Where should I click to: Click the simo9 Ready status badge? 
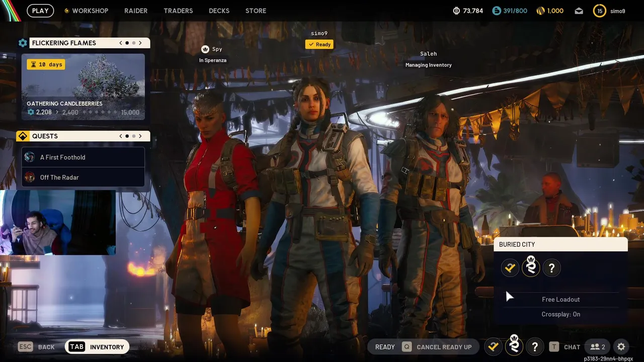pos(319,44)
